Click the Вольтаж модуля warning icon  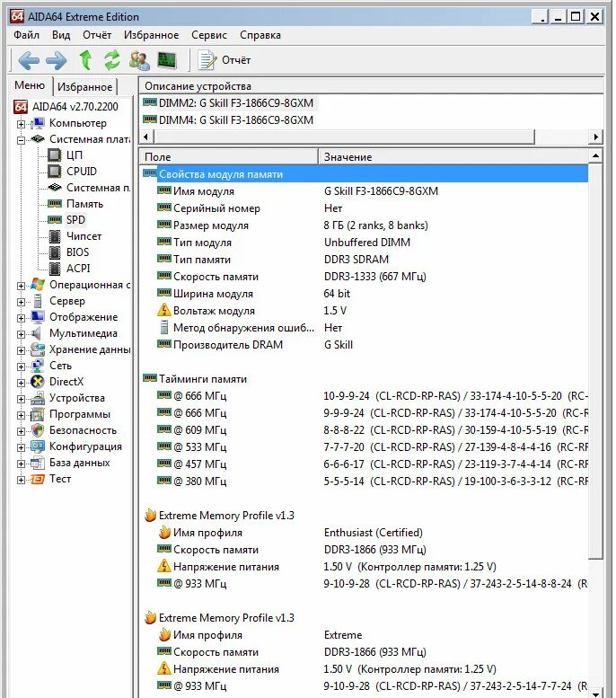[164, 310]
